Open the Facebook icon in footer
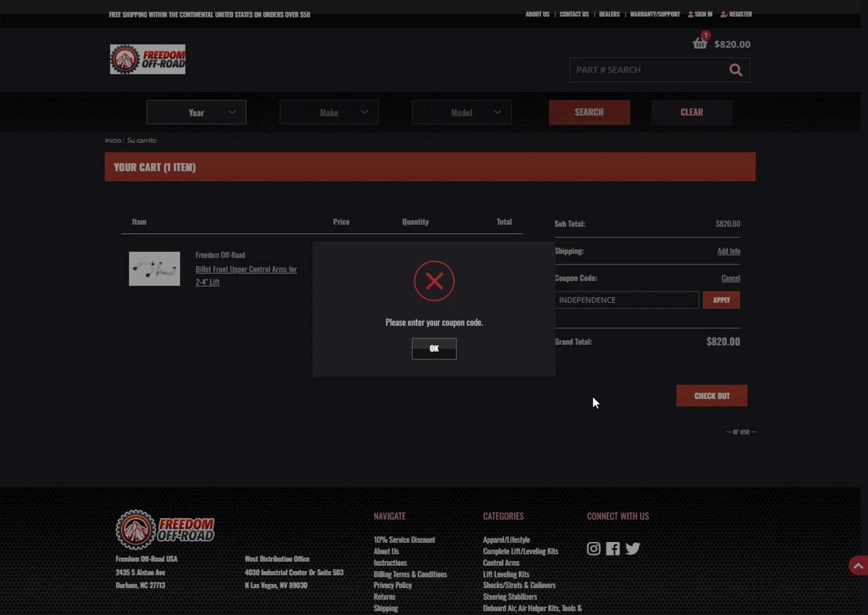The height and width of the screenshot is (615, 868). coord(613,548)
